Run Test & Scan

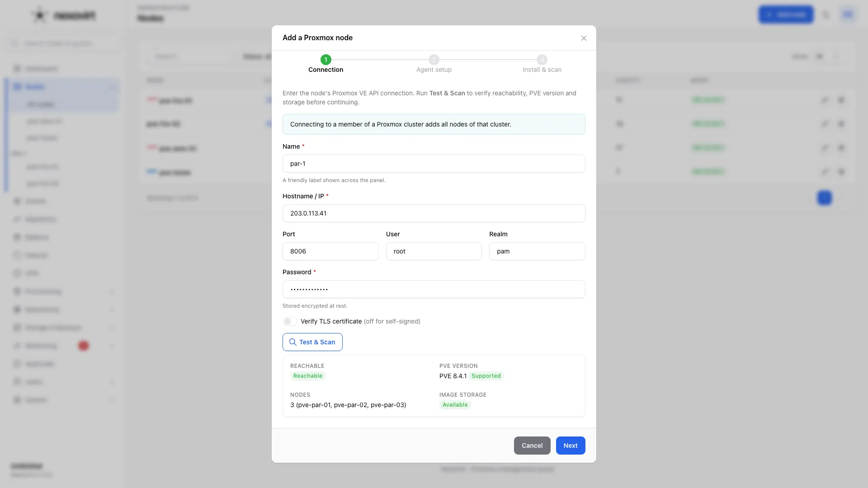click(312, 342)
